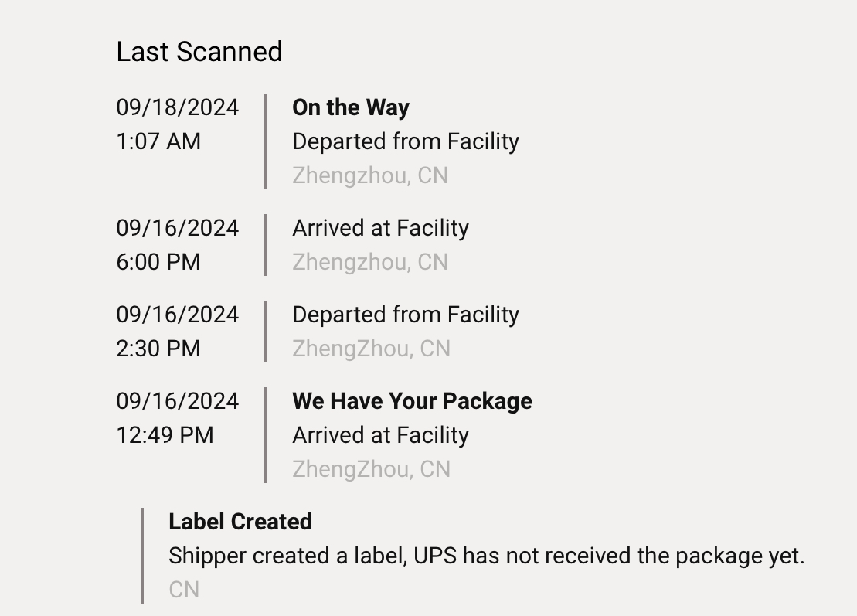
Task: Click 'Zhengzhou, CN' under 6:00 PM arrival
Action: pos(369,262)
